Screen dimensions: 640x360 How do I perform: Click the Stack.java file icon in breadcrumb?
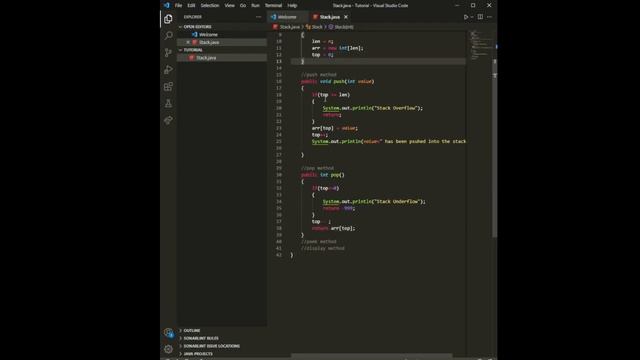(275, 27)
